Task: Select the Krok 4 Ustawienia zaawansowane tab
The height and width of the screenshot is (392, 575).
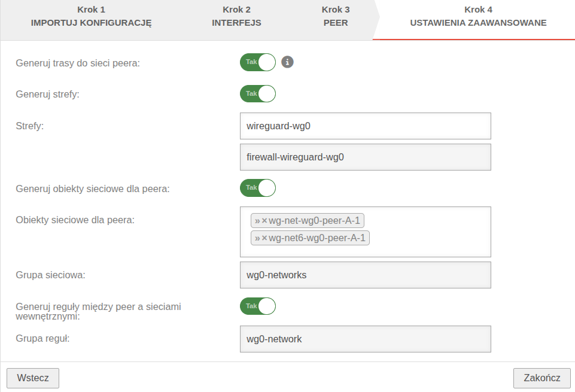Action: click(x=478, y=17)
